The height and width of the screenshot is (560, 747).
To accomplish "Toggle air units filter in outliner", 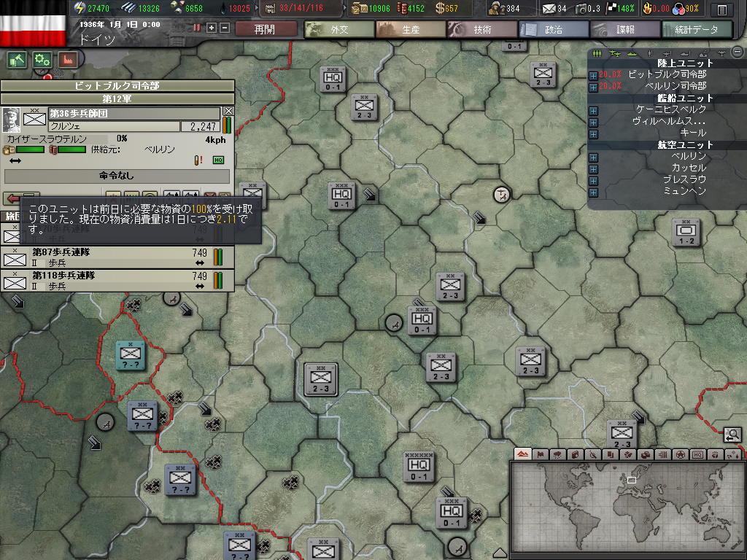I will (614, 52).
